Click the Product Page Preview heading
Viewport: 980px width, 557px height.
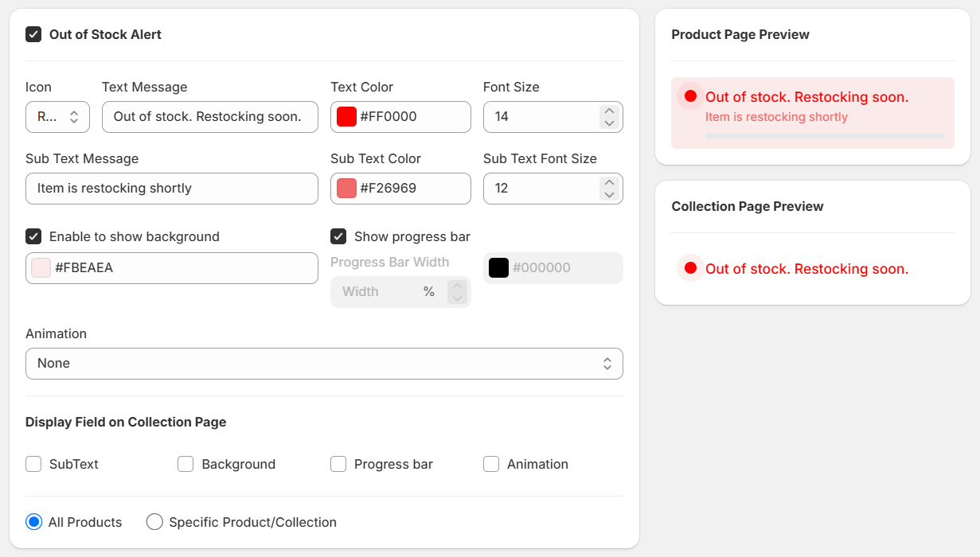(x=740, y=34)
